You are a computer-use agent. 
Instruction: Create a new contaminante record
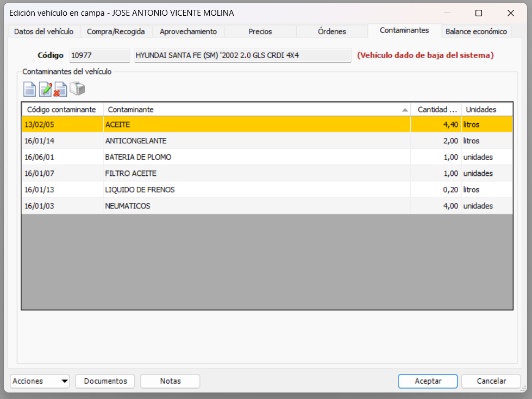(29, 88)
